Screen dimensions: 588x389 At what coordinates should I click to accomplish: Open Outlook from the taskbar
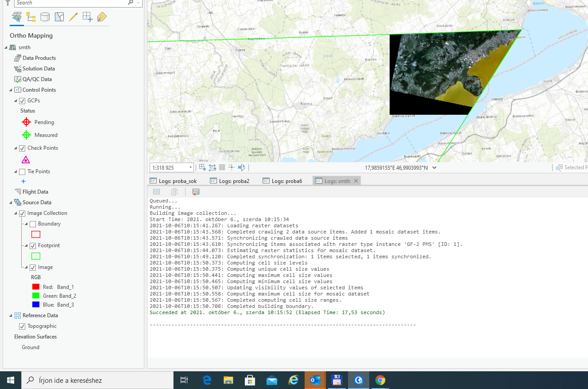(x=315, y=380)
